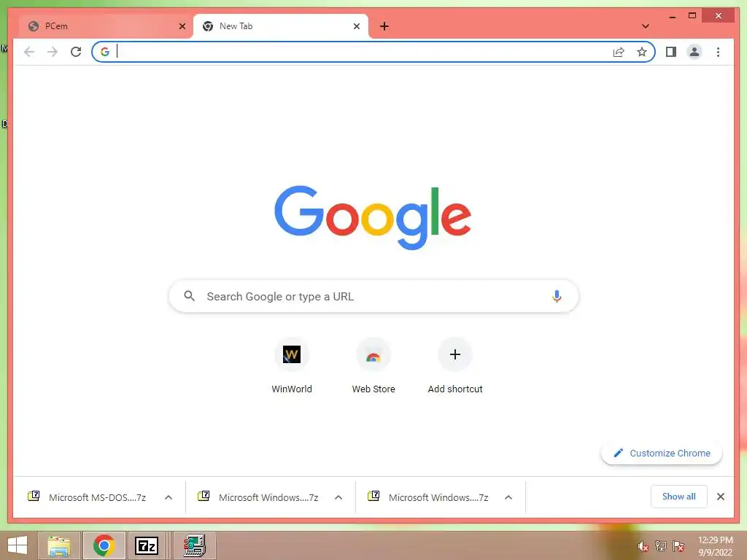
Task: Share this page using the share icon
Action: 619,52
